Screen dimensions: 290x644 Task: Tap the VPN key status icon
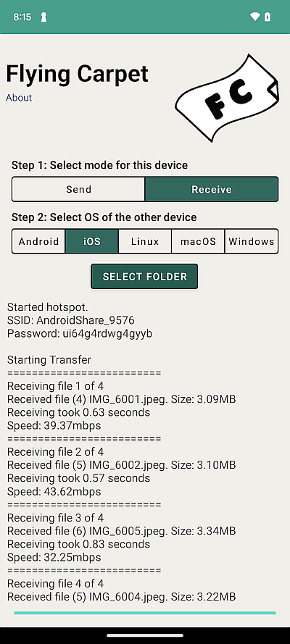point(43,17)
